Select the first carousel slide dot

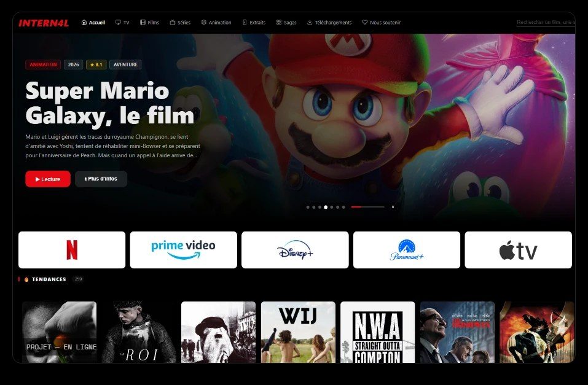pos(308,207)
